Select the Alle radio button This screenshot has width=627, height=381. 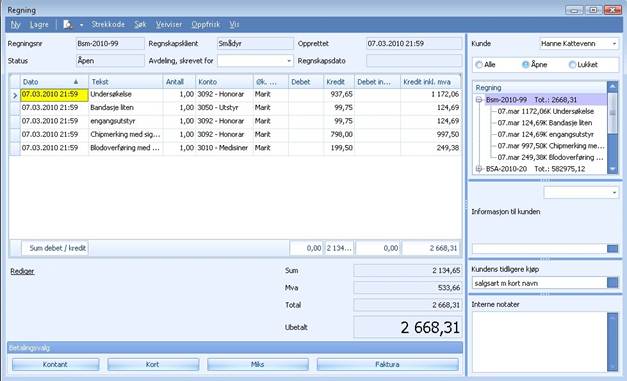click(479, 64)
